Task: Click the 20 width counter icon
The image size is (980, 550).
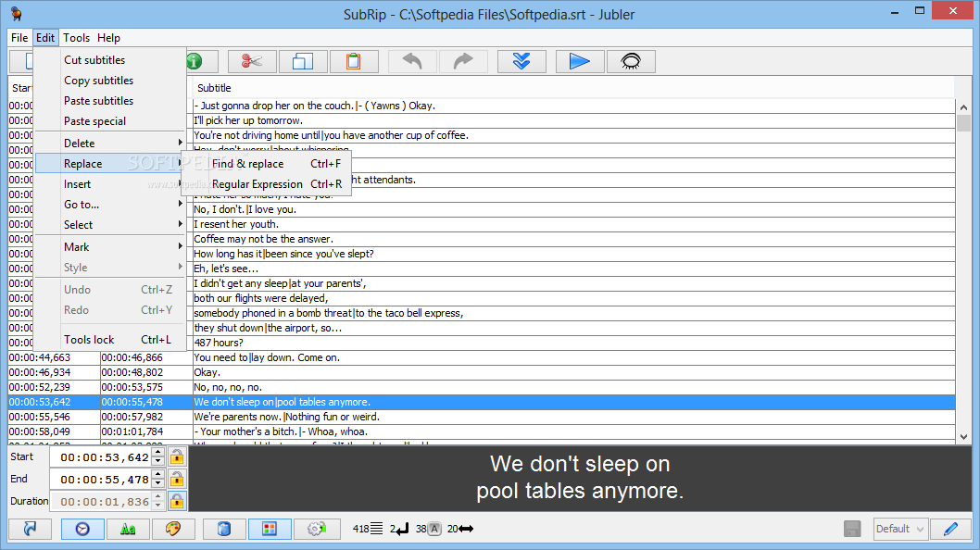Action: (466, 529)
